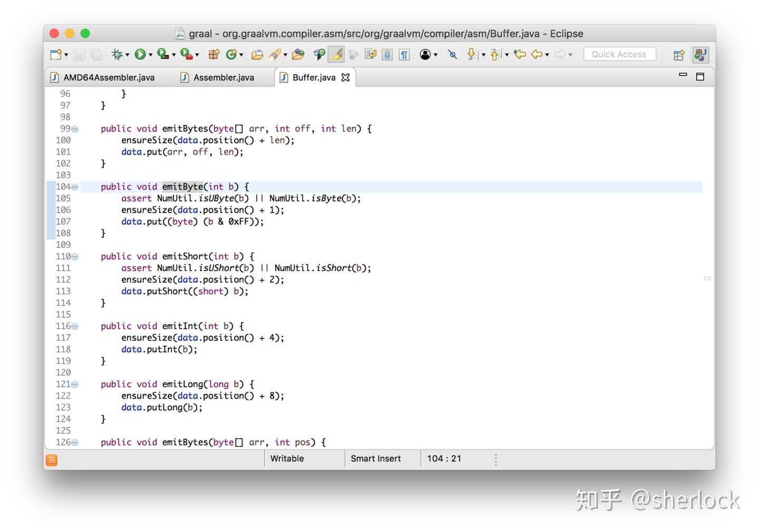
Task: Click the overview ruler annotation marker
Action: [x=707, y=278]
